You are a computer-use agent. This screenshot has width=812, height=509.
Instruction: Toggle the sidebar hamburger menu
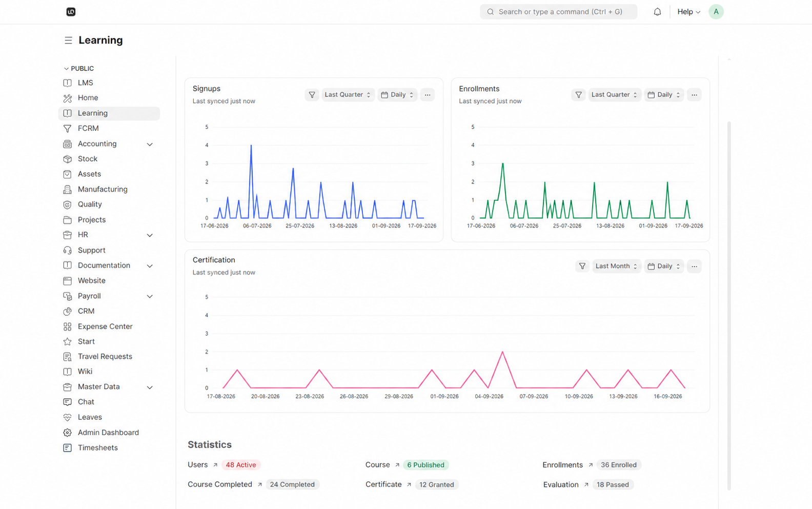[x=68, y=40]
